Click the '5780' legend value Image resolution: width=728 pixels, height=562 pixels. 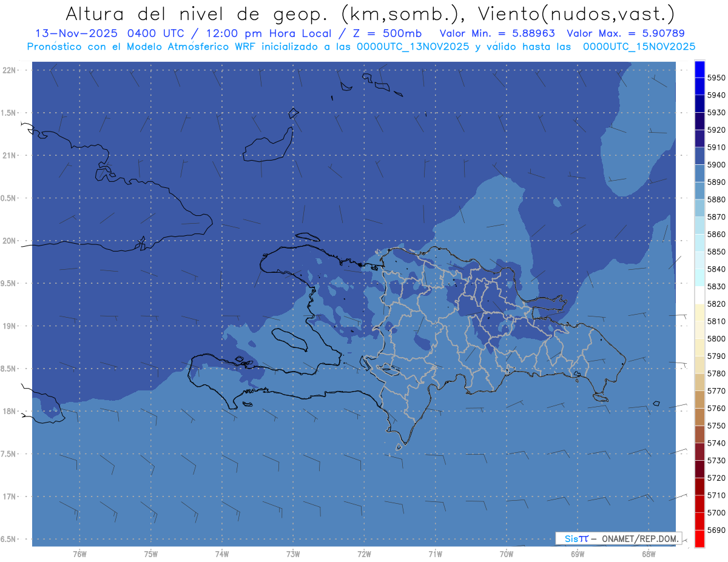[716, 373]
